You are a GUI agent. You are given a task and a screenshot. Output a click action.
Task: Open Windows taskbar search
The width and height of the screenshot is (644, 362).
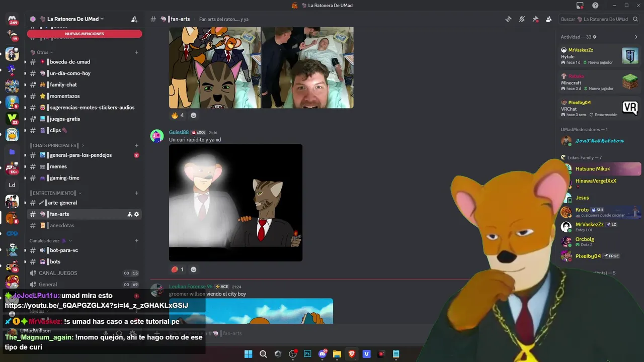[x=263, y=354]
